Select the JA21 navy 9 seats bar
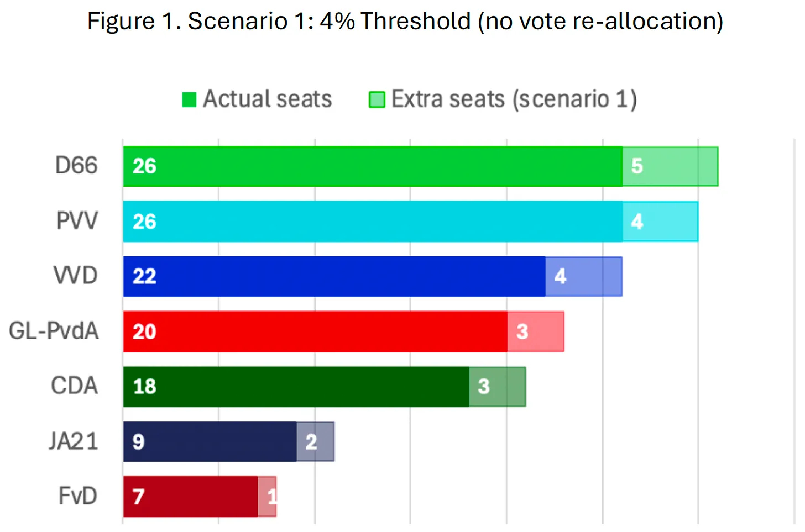The height and width of the screenshot is (532, 805). 210,441
